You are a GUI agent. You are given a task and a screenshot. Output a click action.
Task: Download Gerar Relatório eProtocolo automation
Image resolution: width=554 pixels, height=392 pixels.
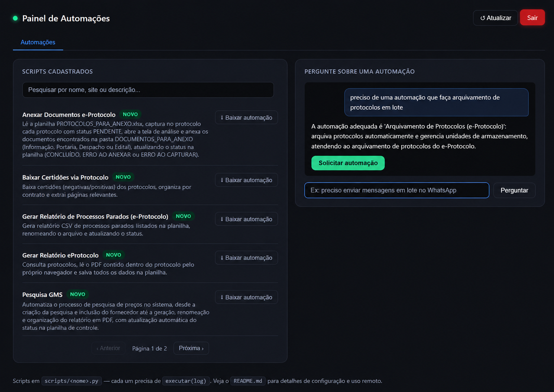coord(246,258)
